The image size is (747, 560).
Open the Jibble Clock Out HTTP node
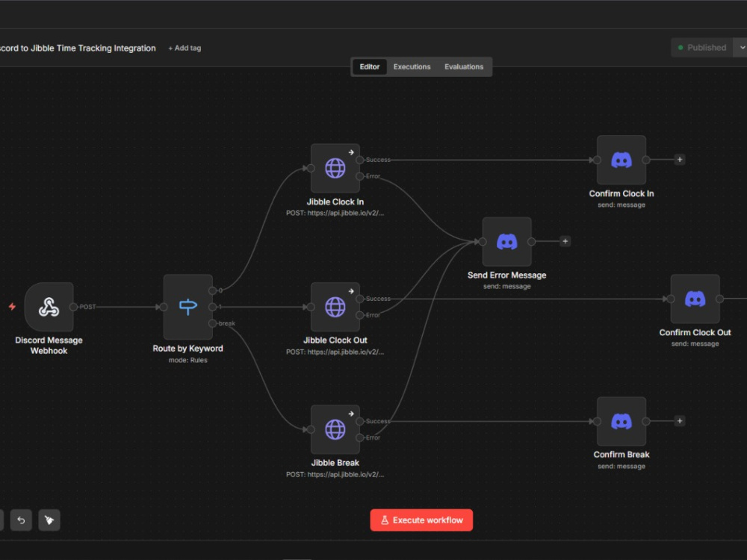tap(335, 307)
